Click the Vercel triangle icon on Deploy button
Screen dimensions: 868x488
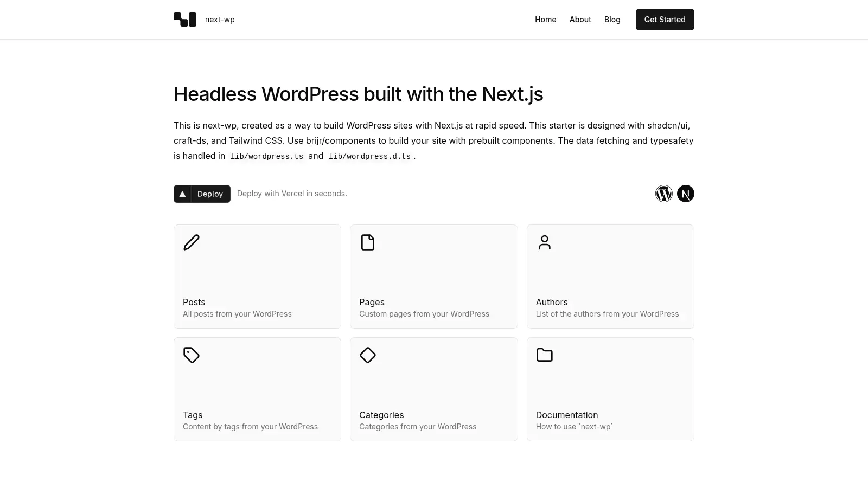[x=182, y=194]
